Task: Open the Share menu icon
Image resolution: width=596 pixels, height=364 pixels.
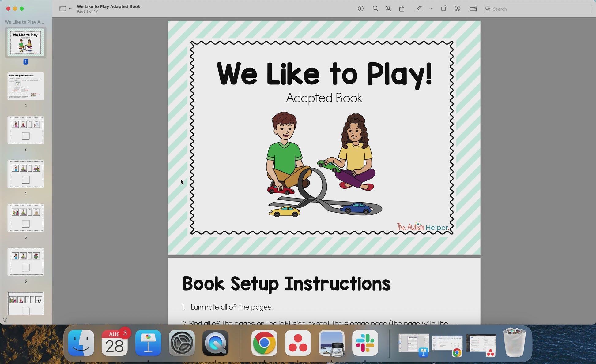Action: (x=402, y=9)
